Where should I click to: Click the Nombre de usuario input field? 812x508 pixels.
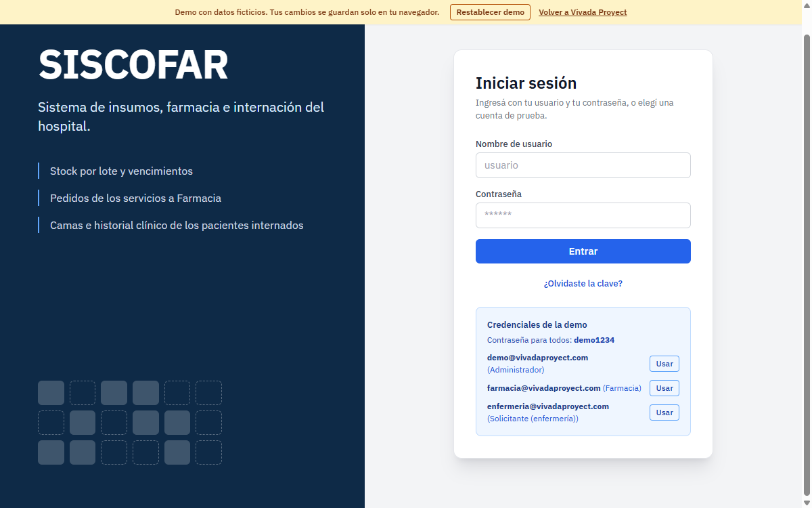coord(583,165)
